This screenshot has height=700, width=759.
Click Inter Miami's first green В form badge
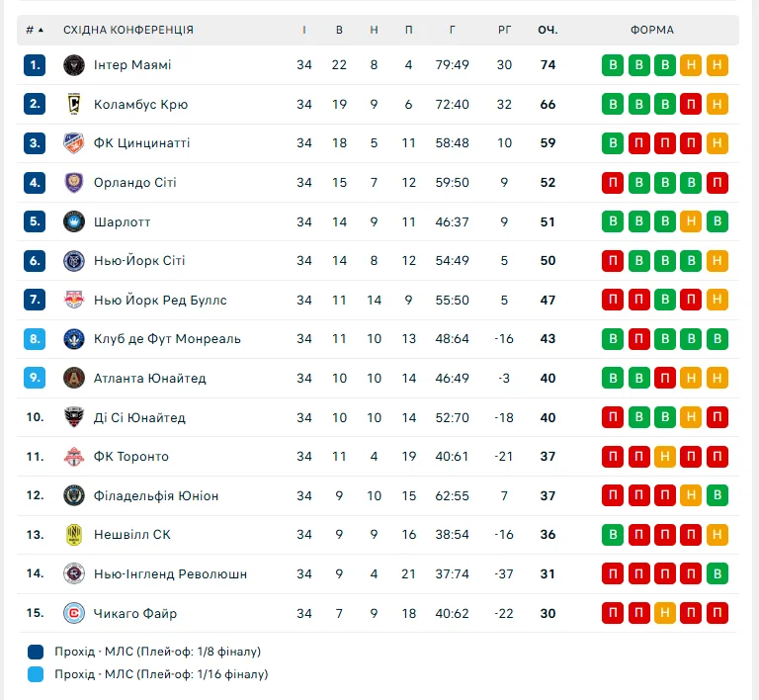pos(613,65)
